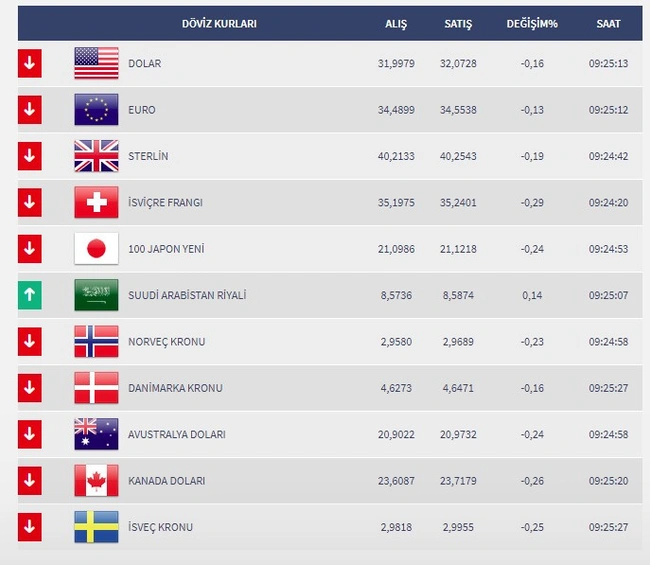Click the United States flag icon
650x565 pixels.
[x=96, y=63]
